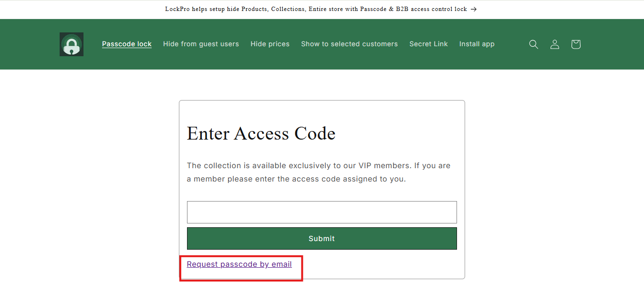This screenshot has width=644, height=283.
Task: Click the announcement bar arrow icon
Action: [474, 9]
